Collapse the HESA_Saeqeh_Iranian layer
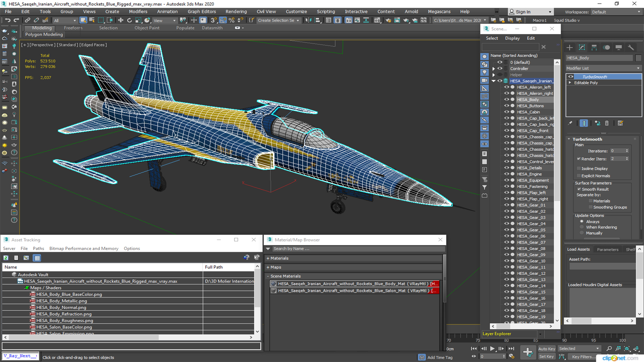Viewport: 644px width, 362px height. 493,81
